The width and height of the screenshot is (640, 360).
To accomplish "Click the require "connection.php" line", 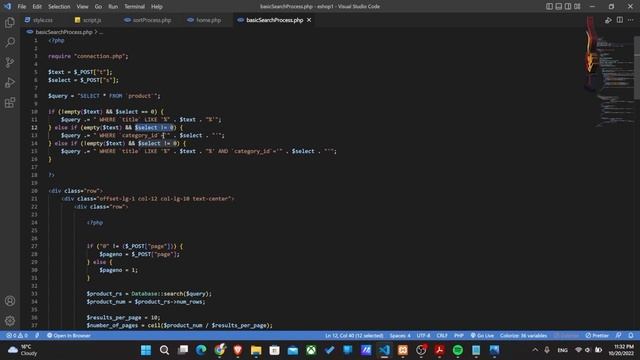I will [x=88, y=56].
